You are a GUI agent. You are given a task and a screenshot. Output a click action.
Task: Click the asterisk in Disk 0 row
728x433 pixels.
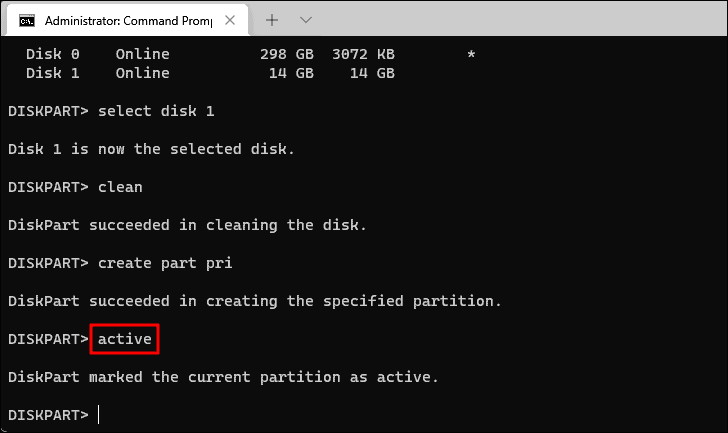[x=471, y=55]
